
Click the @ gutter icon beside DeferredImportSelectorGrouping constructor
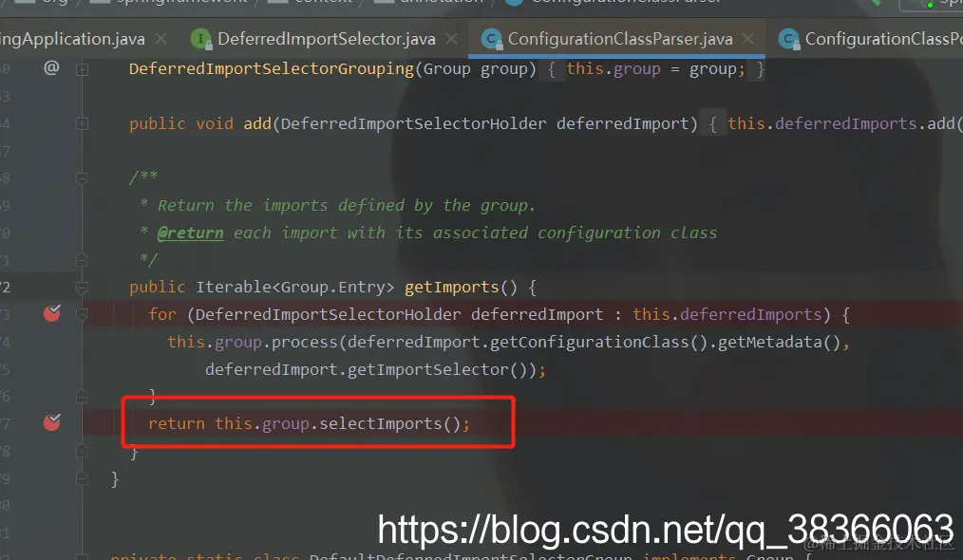point(51,67)
